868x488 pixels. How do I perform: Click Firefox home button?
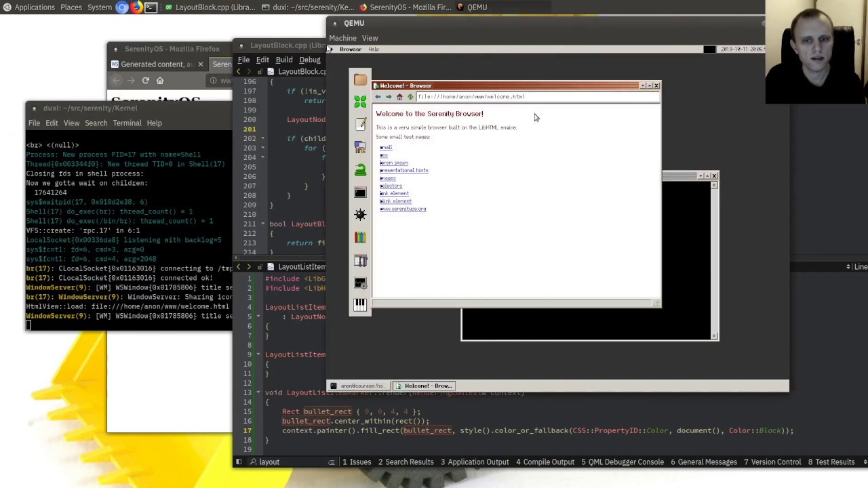pyautogui.click(x=160, y=81)
